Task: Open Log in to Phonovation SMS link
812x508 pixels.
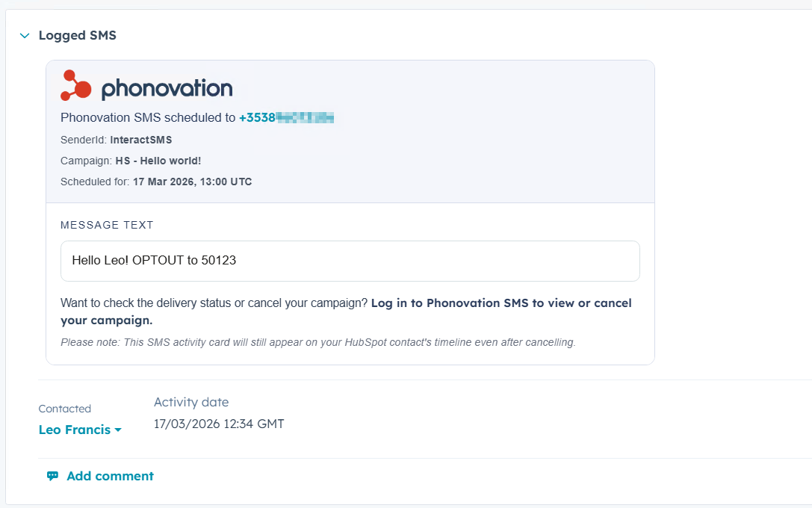Action: click(500, 303)
